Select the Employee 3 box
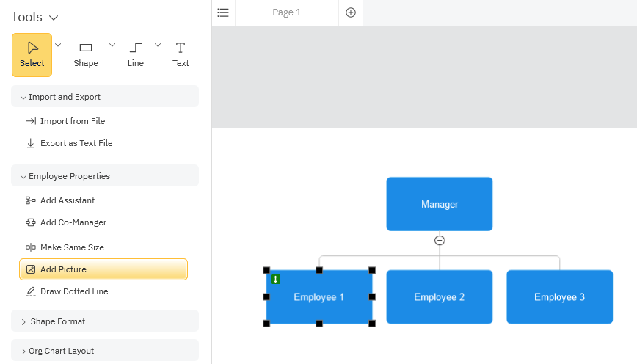Viewport: 637px width, 364px height. 559,297
